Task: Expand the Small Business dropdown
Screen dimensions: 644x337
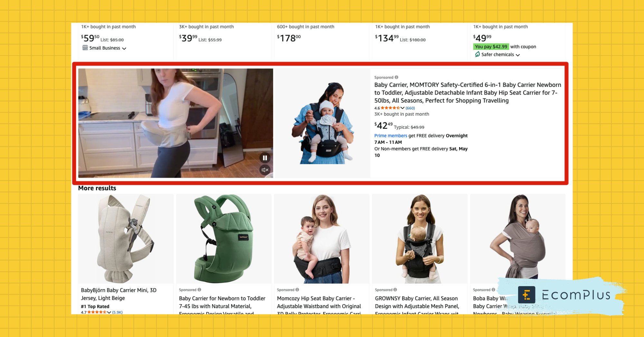Action: [124, 48]
